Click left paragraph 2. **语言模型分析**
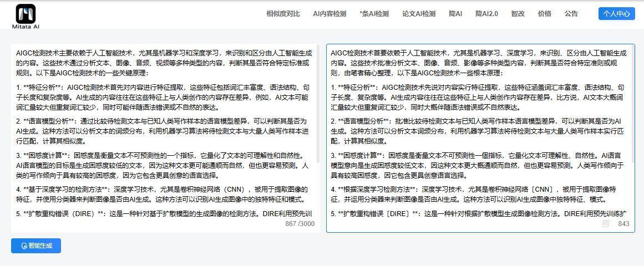 point(163,131)
